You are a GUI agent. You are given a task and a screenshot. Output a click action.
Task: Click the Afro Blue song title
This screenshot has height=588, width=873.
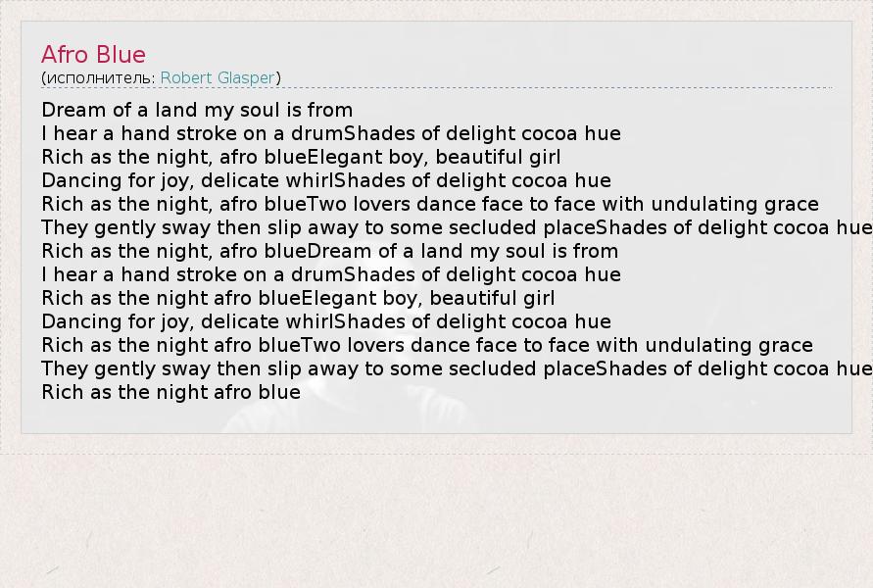pyautogui.click(x=93, y=55)
